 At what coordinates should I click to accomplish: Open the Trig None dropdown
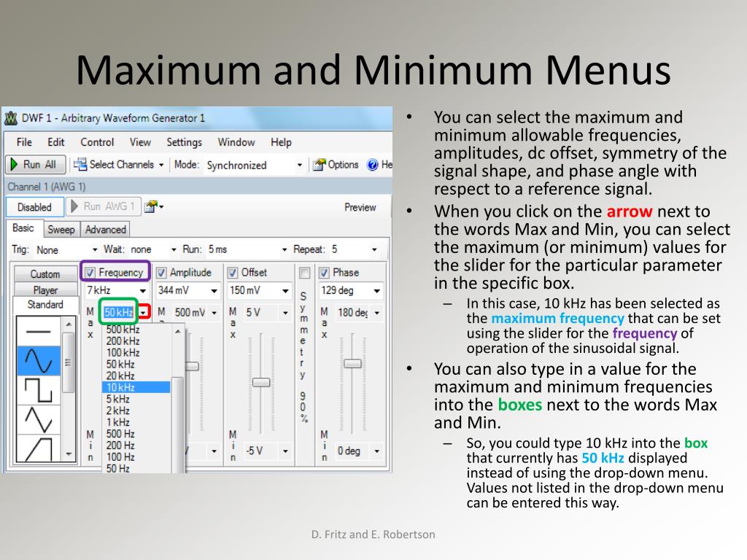coord(94,249)
